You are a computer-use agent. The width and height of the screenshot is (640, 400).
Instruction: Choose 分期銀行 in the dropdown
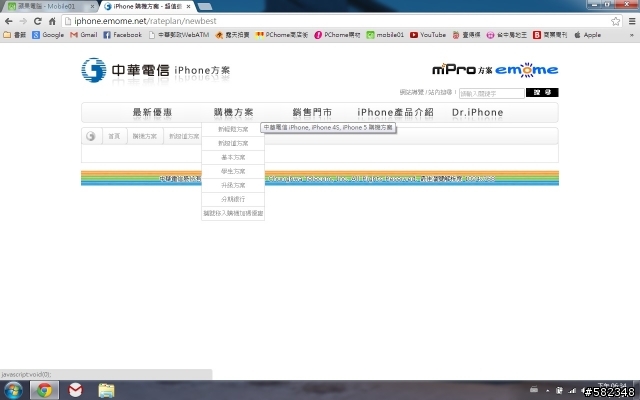[233, 199]
